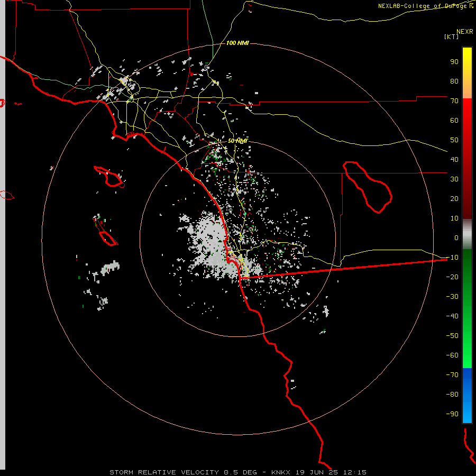Click the 19 JUN 25 date in caption

pos(317,472)
